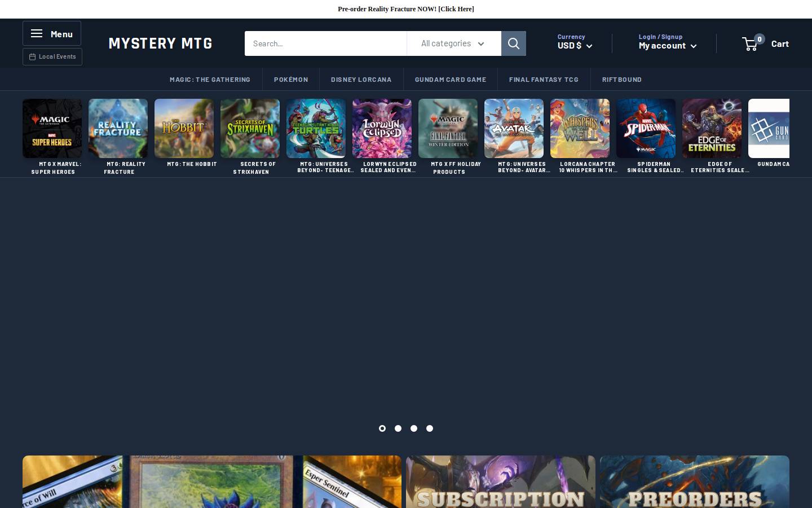
Task: Open Secrets of Strixhaven tile
Action: coord(250,128)
